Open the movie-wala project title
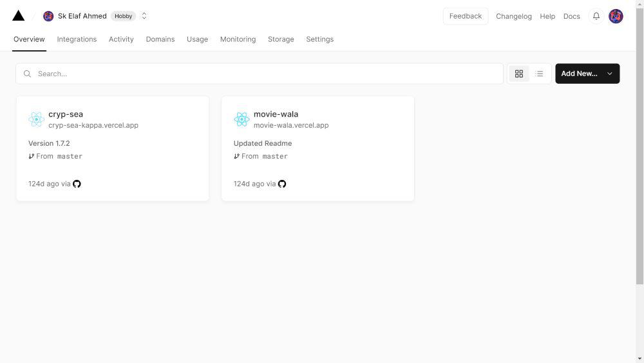 (276, 114)
